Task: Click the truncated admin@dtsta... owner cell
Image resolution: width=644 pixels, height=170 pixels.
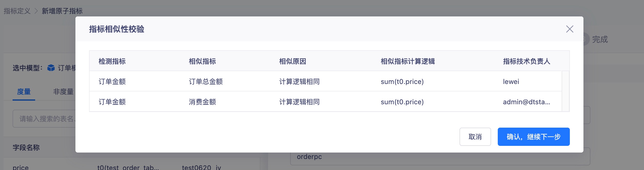Action: 526,102
